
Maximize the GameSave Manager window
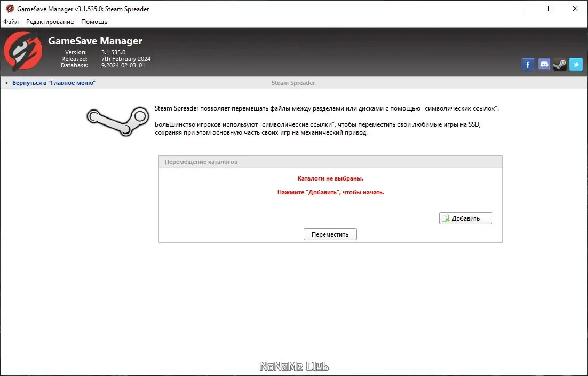coord(551,9)
